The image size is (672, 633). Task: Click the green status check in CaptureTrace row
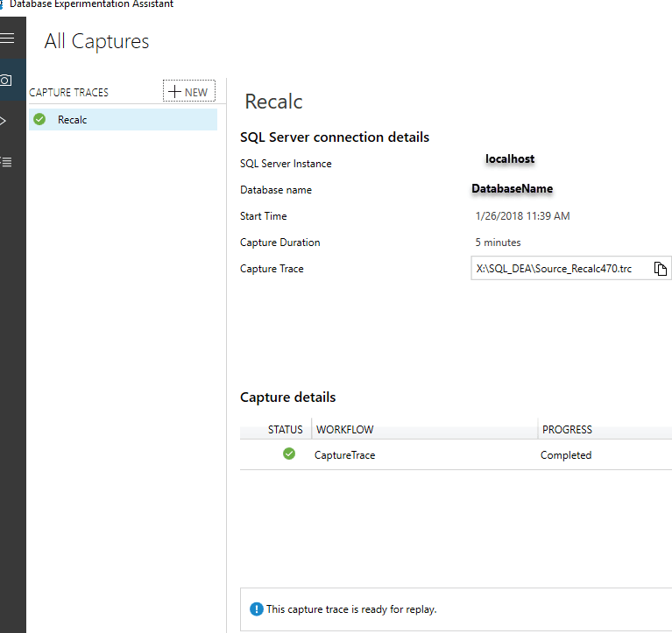coord(289,454)
